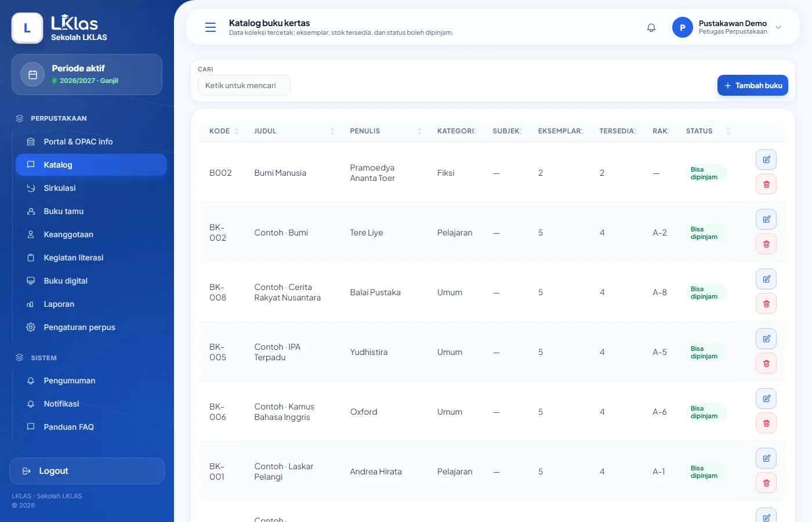Select Buku digital in sidebar
The width and height of the screenshot is (812, 522).
pos(91,281)
